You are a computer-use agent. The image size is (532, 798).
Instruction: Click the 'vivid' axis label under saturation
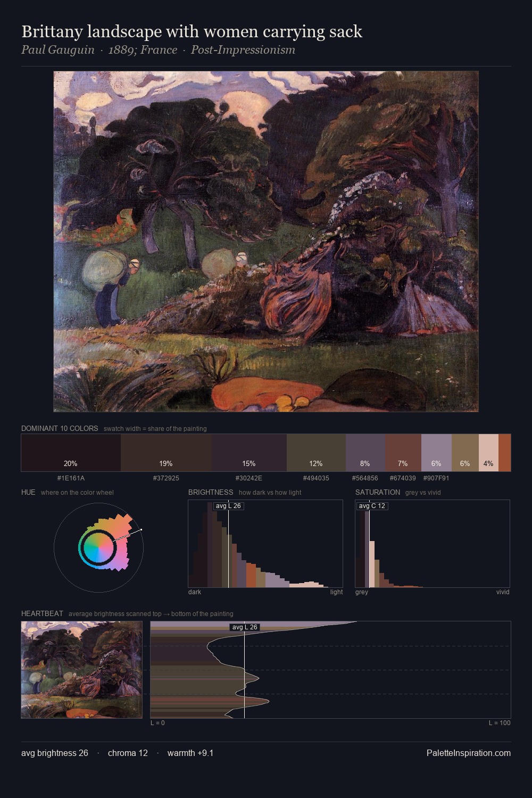(x=503, y=592)
